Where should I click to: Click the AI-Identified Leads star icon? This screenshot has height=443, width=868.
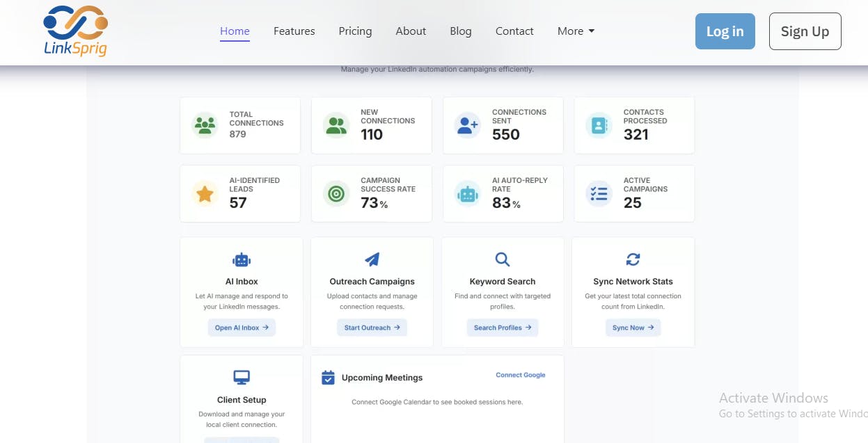click(x=205, y=194)
